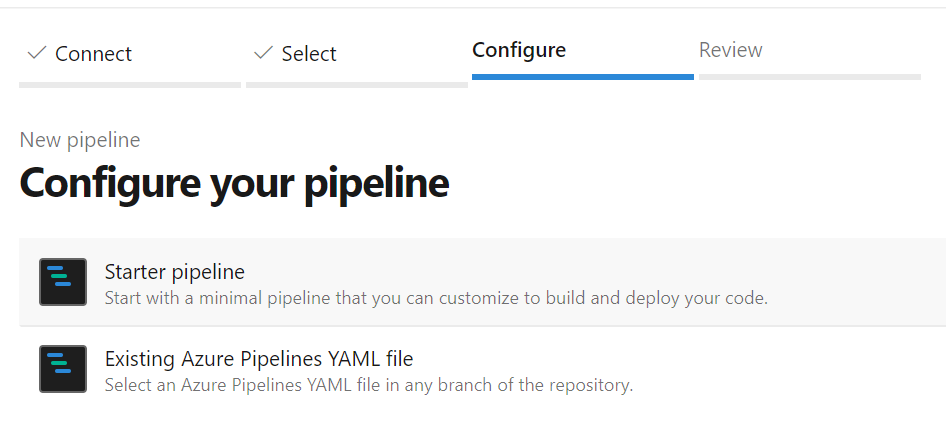Viewport: 946px width, 422px height.
Task: Choose the Starter pipeline title
Action: [175, 272]
